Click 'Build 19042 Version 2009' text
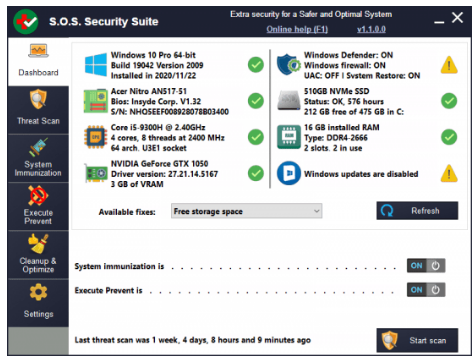The width and height of the screenshot is (476, 362). tap(157, 65)
